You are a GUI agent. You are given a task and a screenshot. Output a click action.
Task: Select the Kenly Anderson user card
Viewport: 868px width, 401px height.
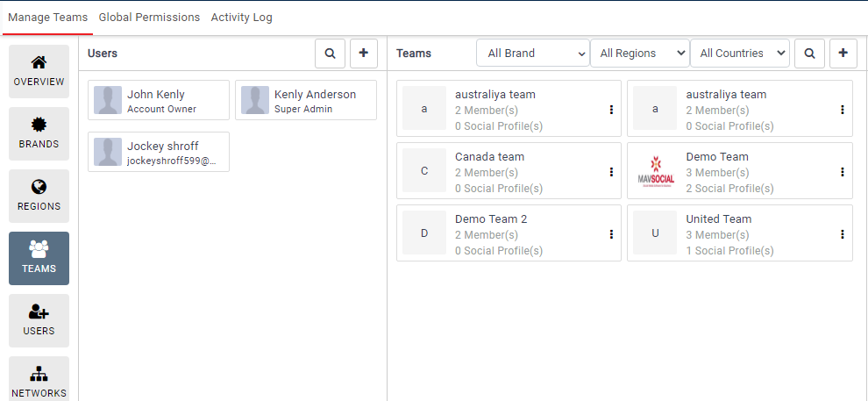(x=306, y=101)
